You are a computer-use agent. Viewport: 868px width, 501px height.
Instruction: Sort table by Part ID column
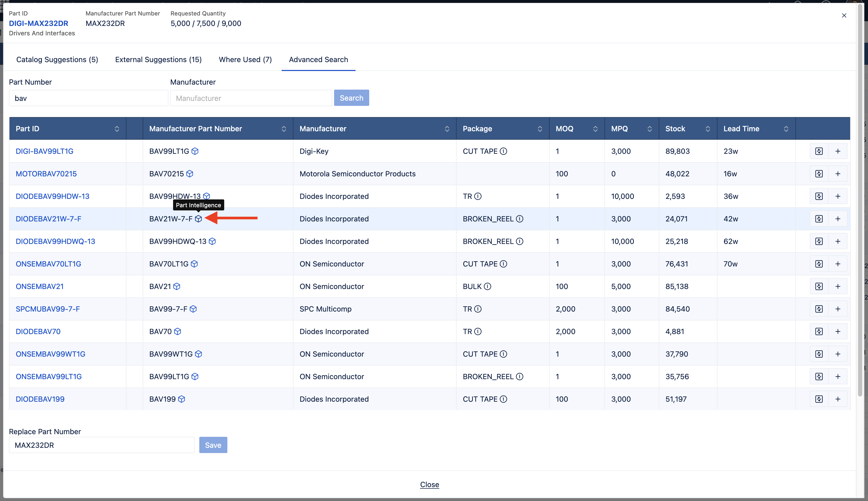(117, 129)
